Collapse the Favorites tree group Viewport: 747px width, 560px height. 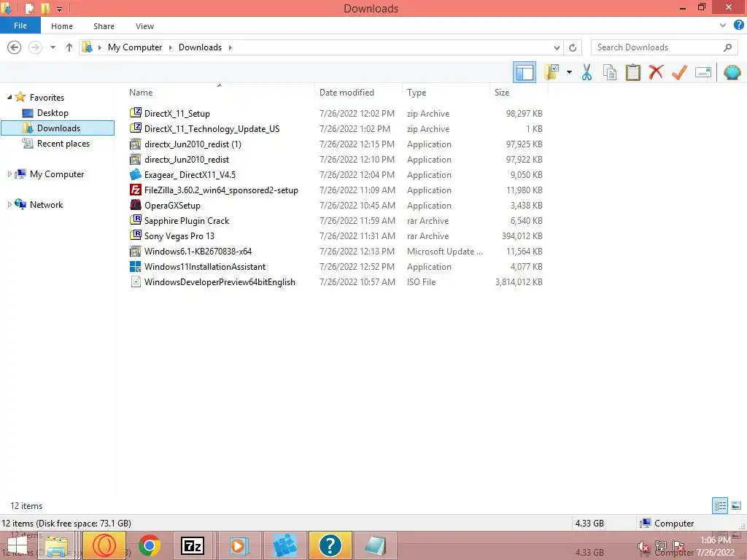tap(9, 97)
